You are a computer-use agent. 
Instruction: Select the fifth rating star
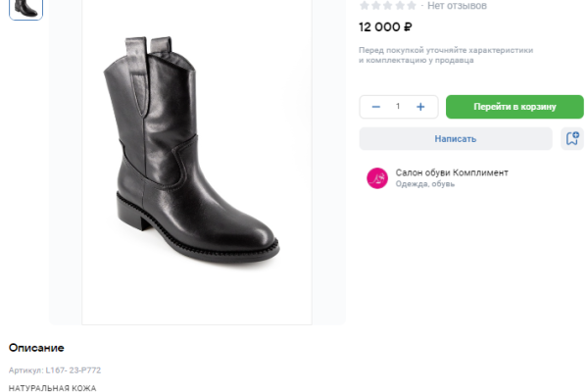(x=412, y=6)
